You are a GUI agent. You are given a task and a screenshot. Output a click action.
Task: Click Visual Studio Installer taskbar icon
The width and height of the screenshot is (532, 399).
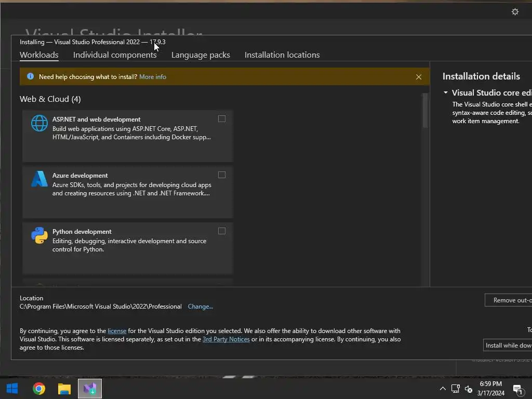(x=90, y=389)
